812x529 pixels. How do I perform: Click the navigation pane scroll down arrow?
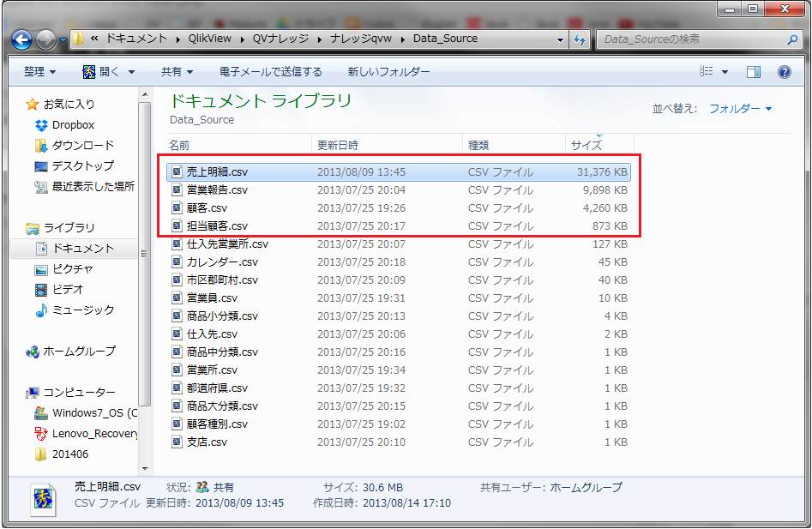pyautogui.click(x=145, y=468)
